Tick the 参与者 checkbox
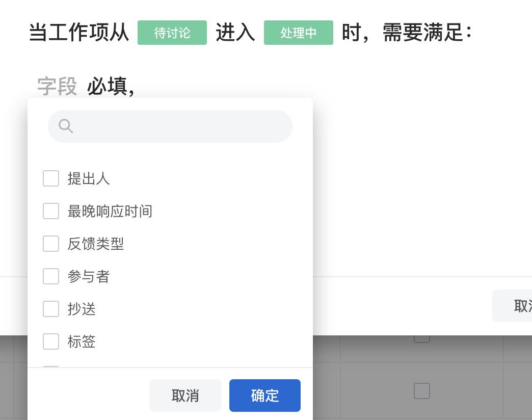 pyautogui.click(x=51, y=276)
